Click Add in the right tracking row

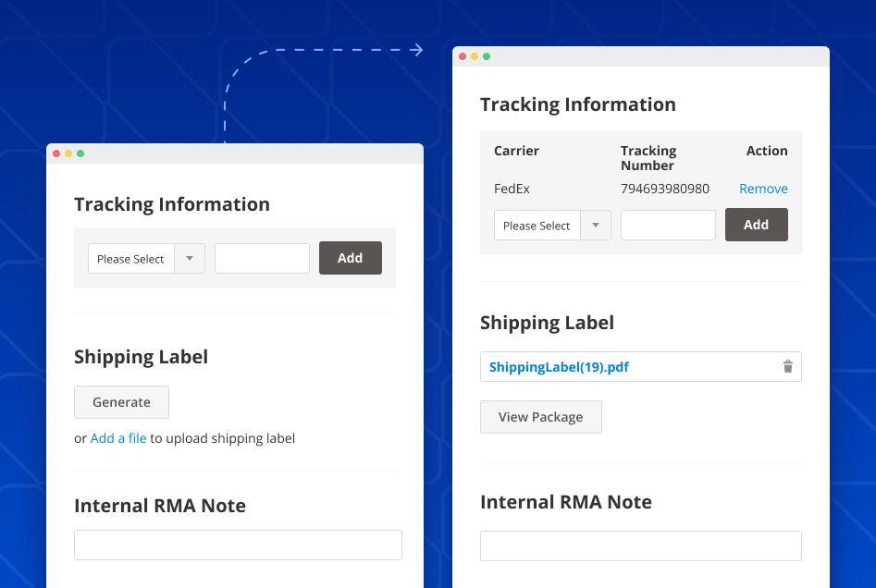pyautogui.click(x=756, y=225)
